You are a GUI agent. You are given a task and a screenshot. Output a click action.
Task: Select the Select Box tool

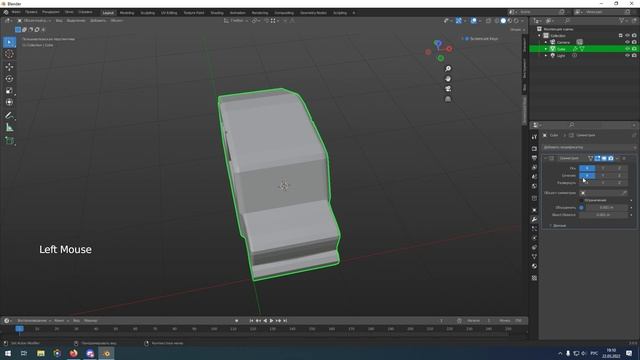[x=9, y=42]
